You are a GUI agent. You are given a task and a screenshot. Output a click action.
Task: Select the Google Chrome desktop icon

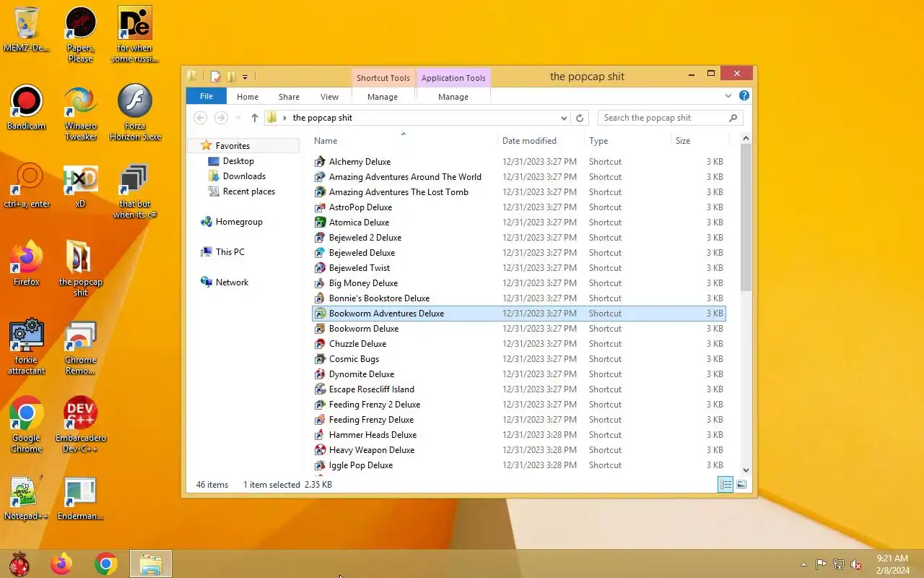27,426
